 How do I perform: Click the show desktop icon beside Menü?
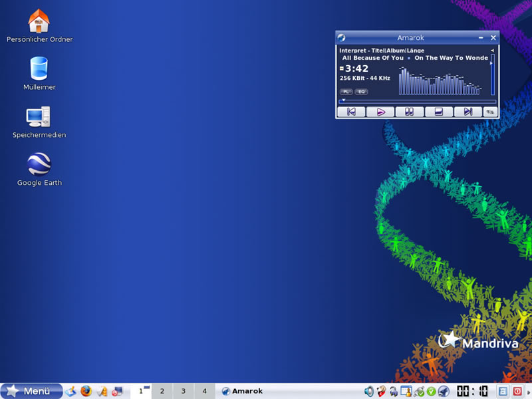click(x=70, y=391)
